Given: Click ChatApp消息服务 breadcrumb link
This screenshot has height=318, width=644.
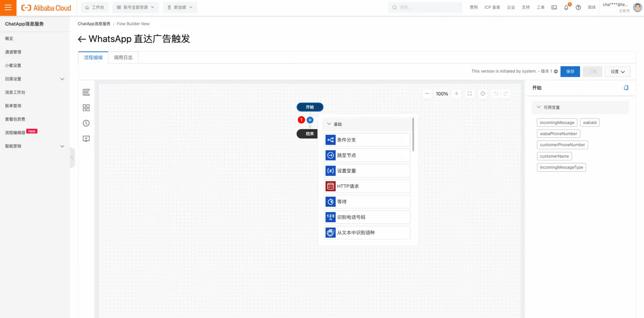Looking at the screenshot, I should tap(94, 23).
